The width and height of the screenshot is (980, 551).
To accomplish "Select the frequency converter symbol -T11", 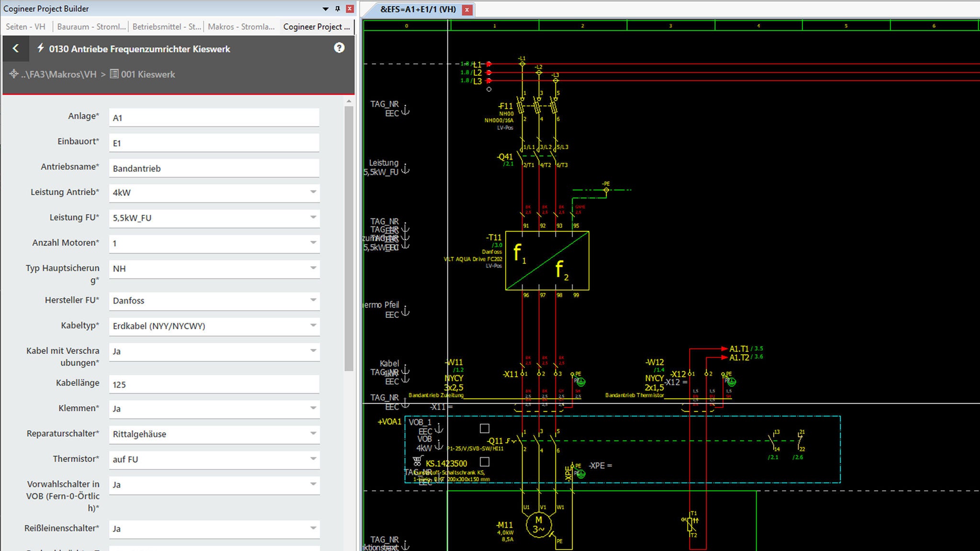I will pos(546,261).
